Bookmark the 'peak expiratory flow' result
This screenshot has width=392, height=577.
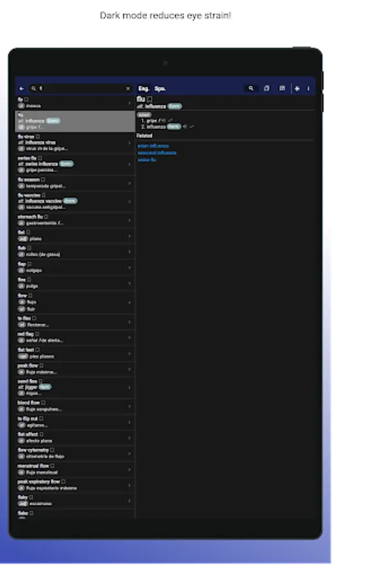pos(63,481)
